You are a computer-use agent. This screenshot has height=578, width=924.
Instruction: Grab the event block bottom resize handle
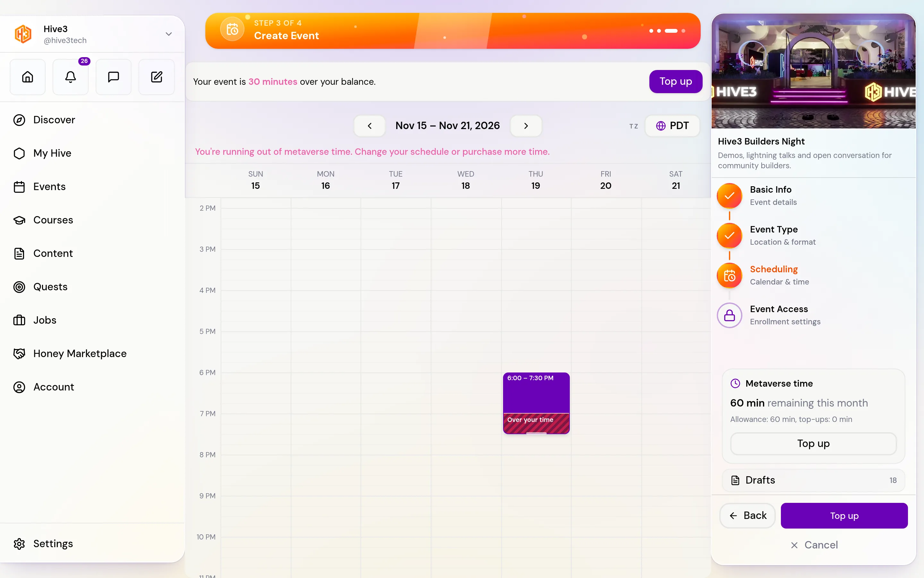(x=536, y=433)
